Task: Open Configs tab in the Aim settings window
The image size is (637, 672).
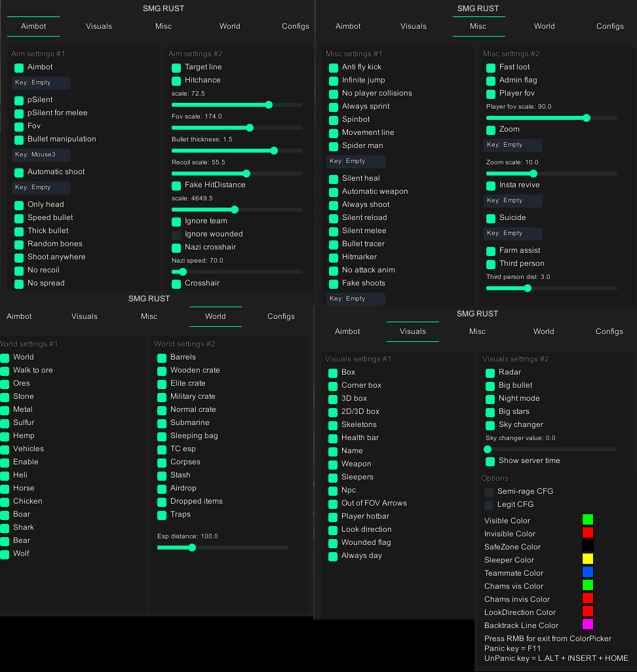Action: (295, 26)
